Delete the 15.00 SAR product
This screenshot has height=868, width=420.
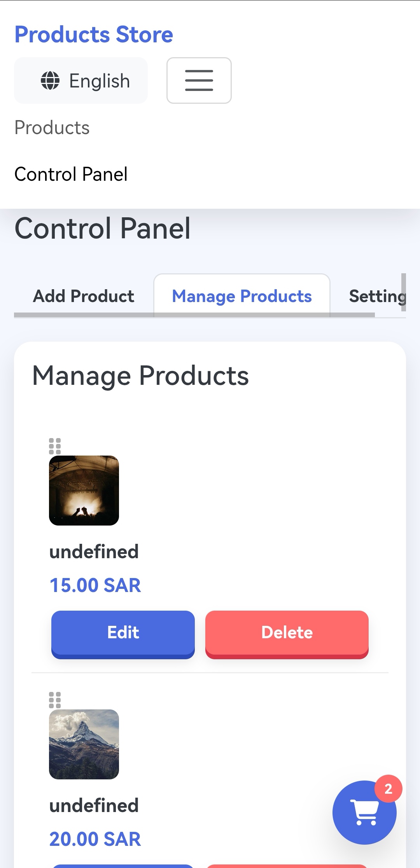[287, 633]
